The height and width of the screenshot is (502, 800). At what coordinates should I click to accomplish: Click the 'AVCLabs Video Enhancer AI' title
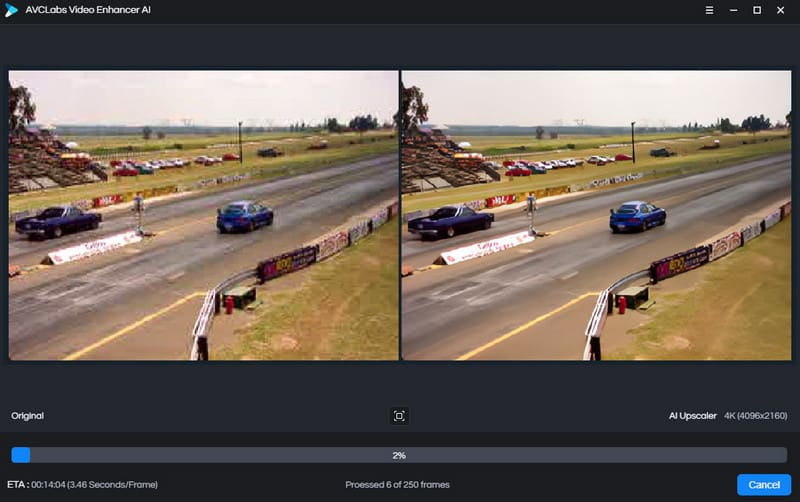tap(88, 10)
